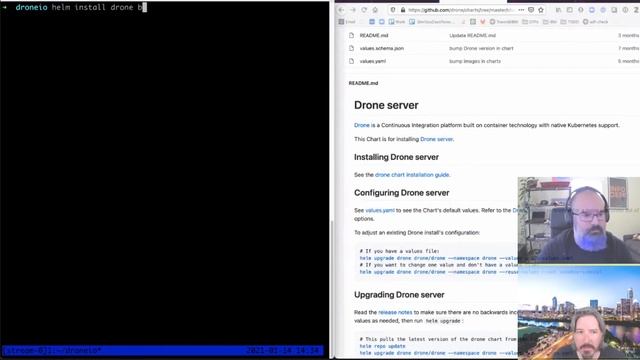Go back with the browser Back arrow

tap(342, 10)
